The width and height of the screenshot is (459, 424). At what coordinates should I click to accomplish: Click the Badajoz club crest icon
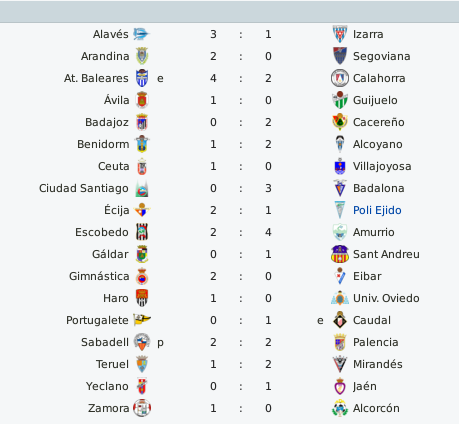tap(142, 122)
